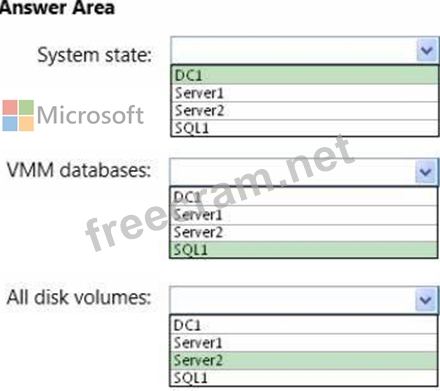Click the Answer Area heading
Viewport: 440px width, 391px height.
[x=57, y=7]
